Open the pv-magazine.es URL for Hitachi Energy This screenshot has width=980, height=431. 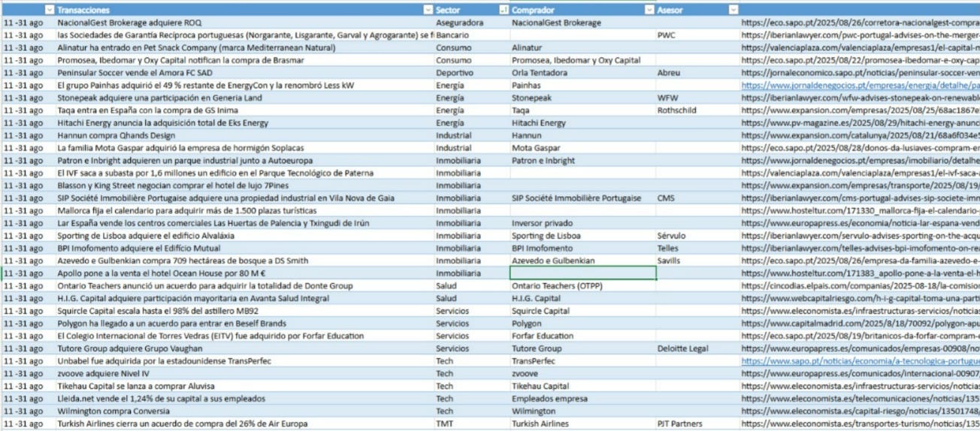coord(861,123)
